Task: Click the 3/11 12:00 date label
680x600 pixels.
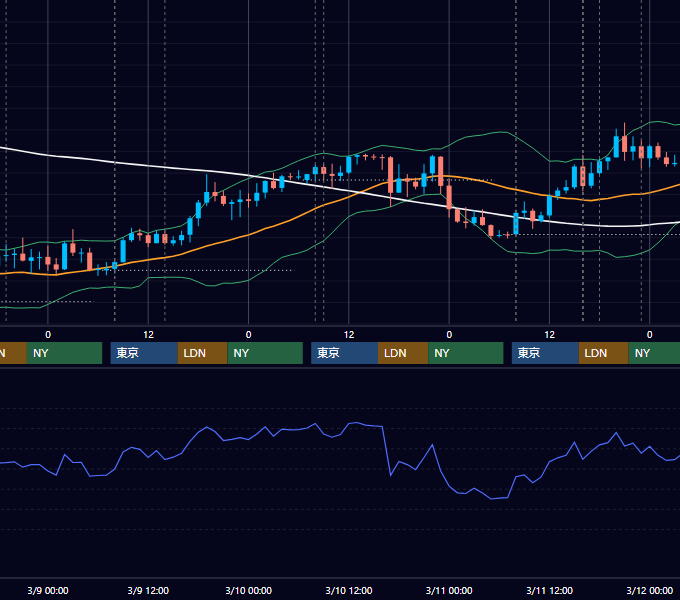Action: [x=549, y=590]
